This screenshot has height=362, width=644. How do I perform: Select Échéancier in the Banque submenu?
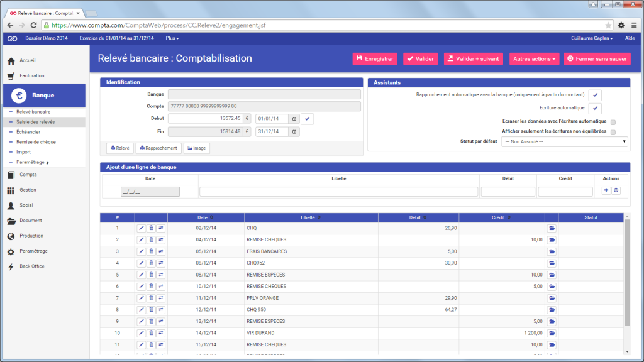coord(28,132)
